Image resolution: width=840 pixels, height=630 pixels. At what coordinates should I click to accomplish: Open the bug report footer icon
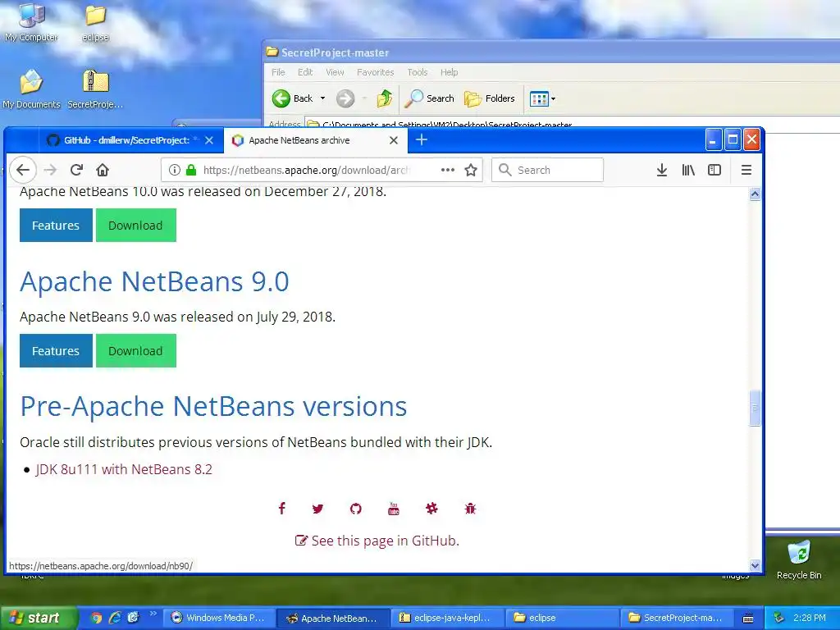tap(470, 509)
